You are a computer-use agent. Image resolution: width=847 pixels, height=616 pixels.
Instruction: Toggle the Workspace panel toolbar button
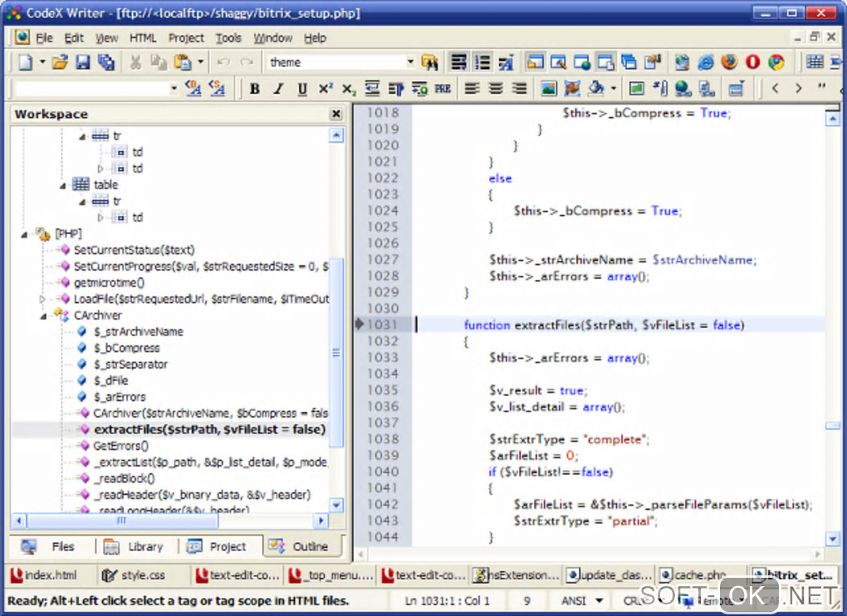[535, 62]
